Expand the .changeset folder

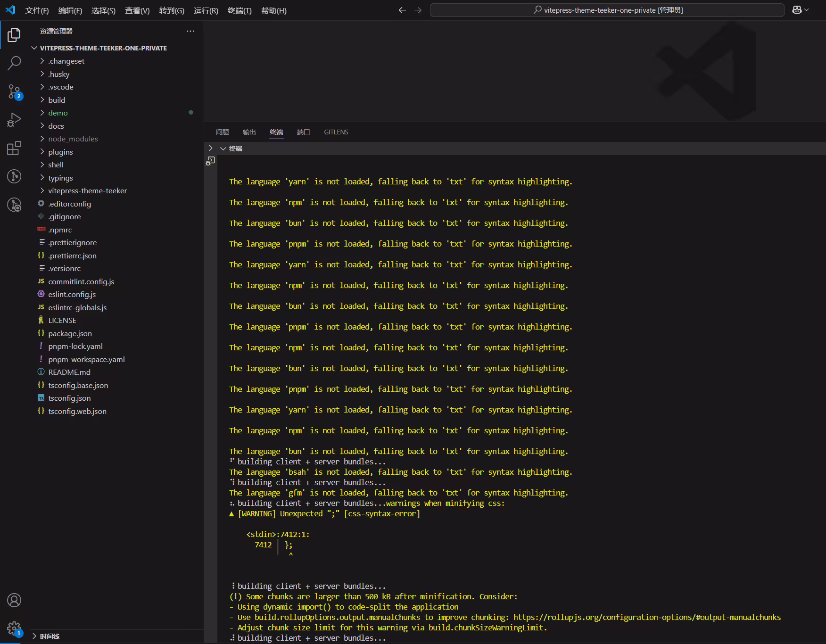pyautogui.click(x=42, y=61)
